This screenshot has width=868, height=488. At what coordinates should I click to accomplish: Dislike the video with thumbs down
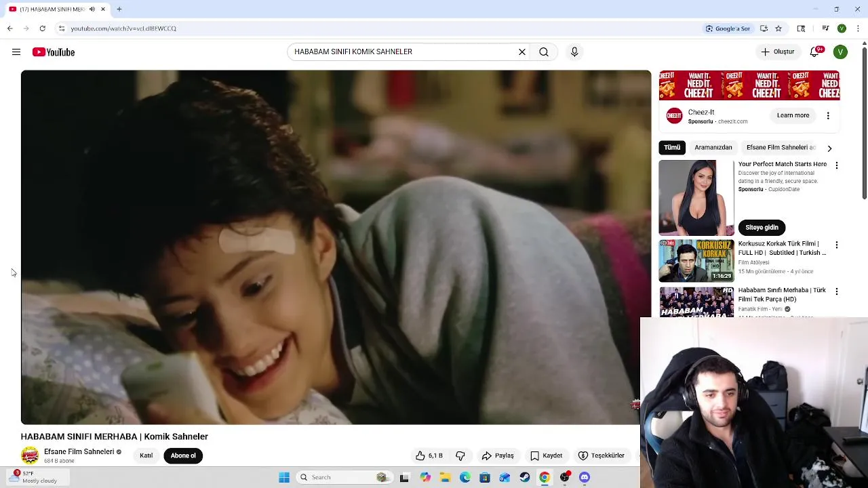(x=460, y=455)
